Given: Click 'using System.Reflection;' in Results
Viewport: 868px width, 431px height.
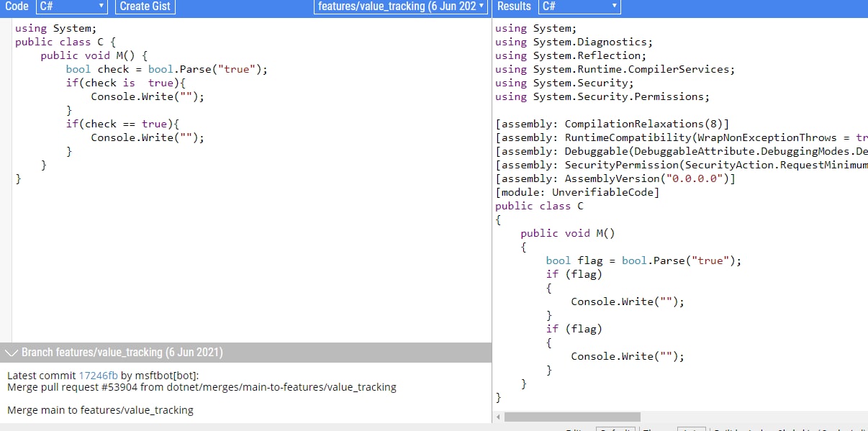Looking at the screenshot, I should [571, 55].
